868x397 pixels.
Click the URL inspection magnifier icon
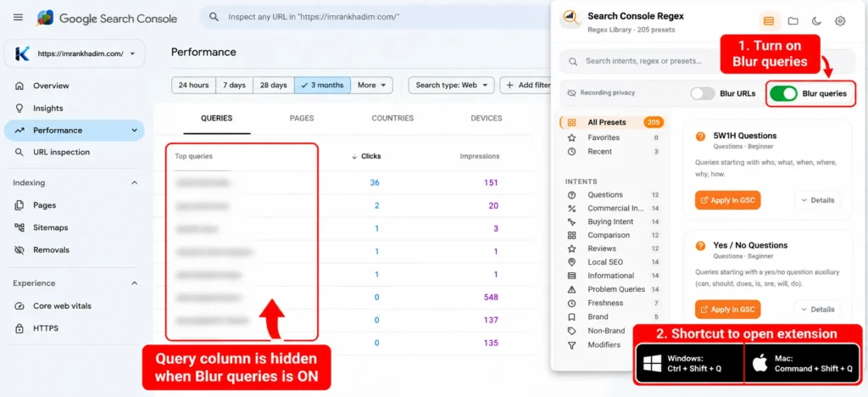(19, 152)
